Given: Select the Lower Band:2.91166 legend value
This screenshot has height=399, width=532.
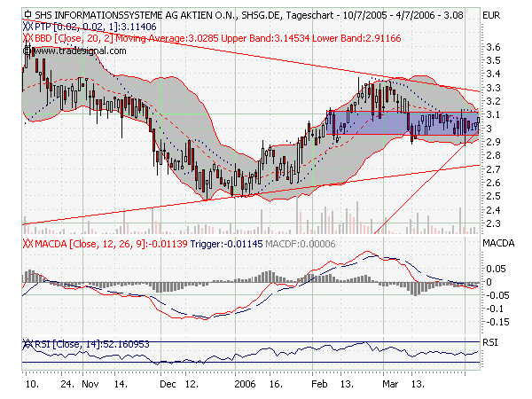Looking at the screenshot, I should 356,38.
